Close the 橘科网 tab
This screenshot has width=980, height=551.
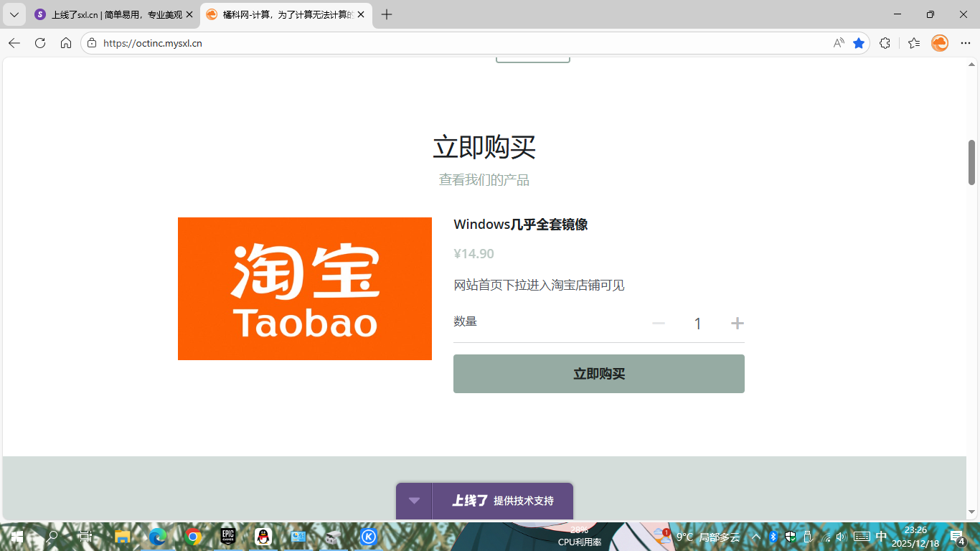[361, 14]
